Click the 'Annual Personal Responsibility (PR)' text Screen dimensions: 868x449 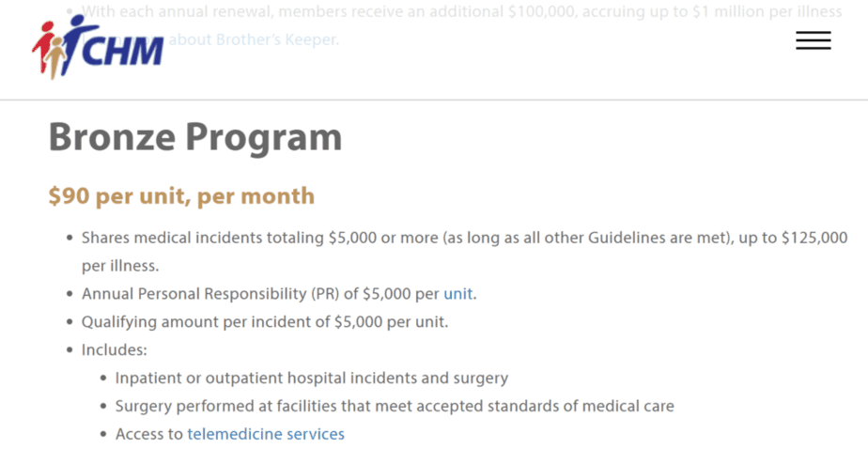pyautogui.click(x=211, y=293)
